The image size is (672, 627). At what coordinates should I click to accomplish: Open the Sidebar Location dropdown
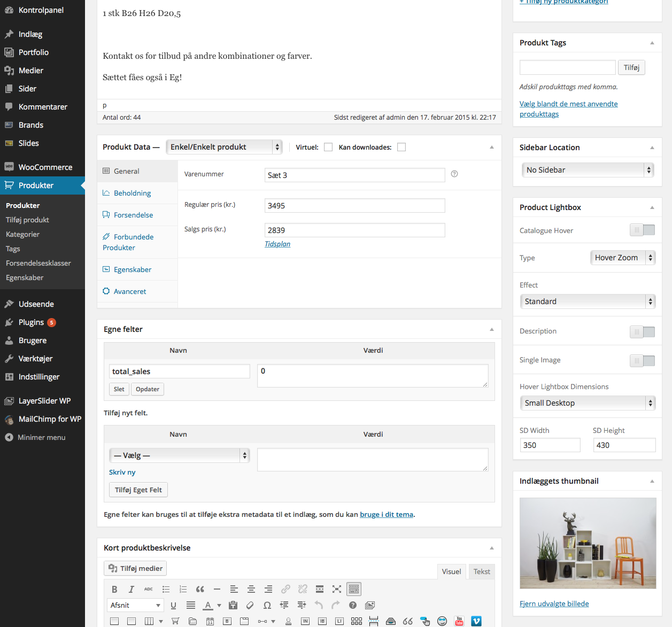(588, 170)
